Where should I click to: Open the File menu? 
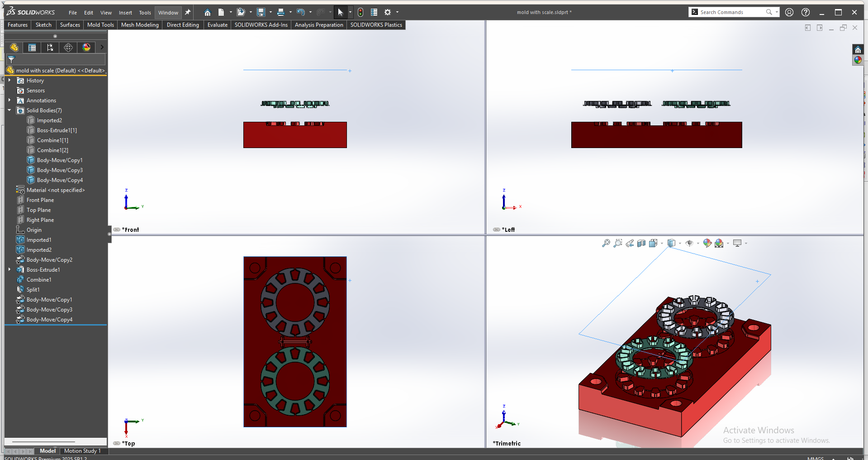[73, 13]
